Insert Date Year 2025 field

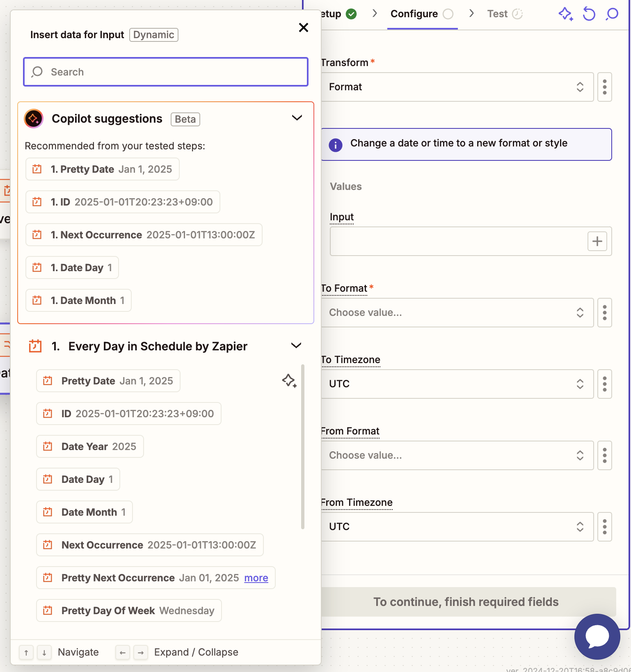coord(90,446)
